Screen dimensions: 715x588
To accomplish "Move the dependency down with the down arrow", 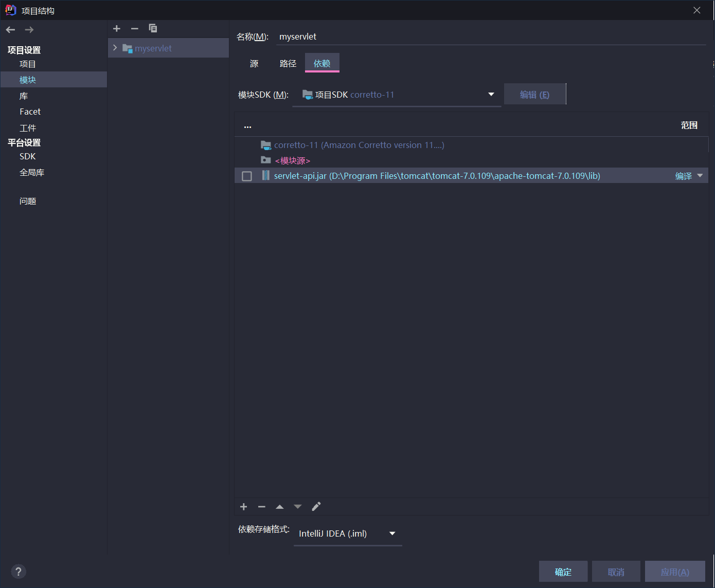I will click(298, 507).
